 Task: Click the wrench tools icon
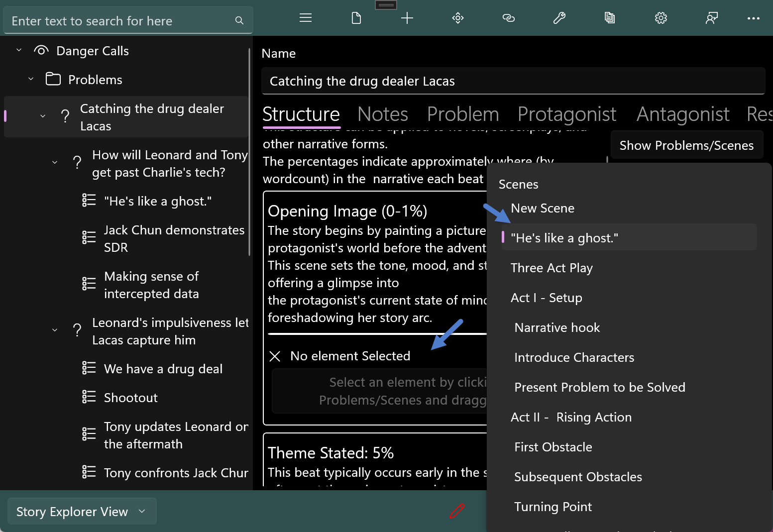(x=559, y=18)
